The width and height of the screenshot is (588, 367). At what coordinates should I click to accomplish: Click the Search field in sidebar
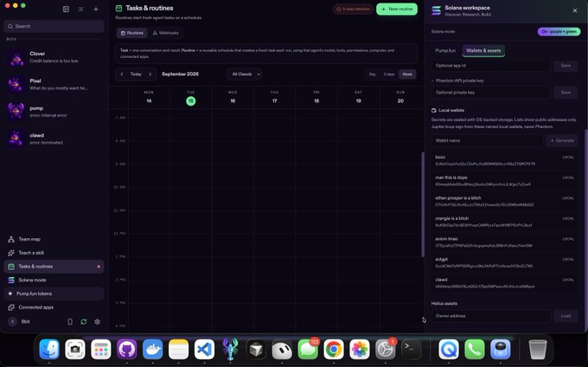coord(54,26)
